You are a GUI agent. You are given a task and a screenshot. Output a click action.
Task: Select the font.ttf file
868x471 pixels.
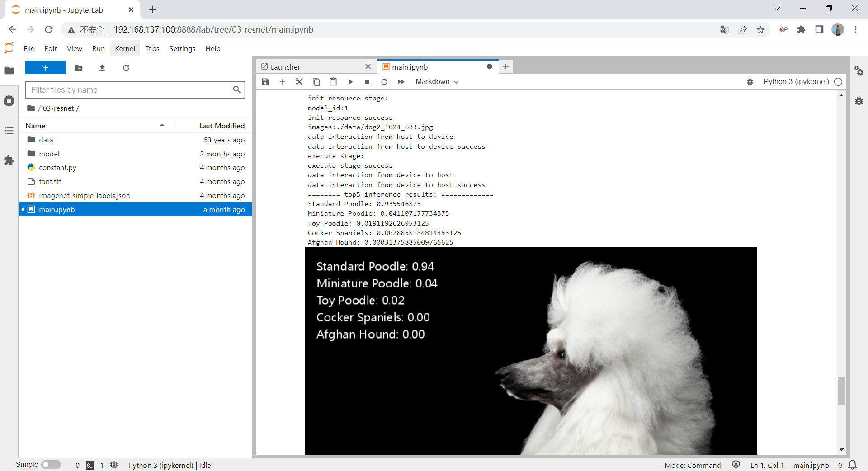point(135,181)
